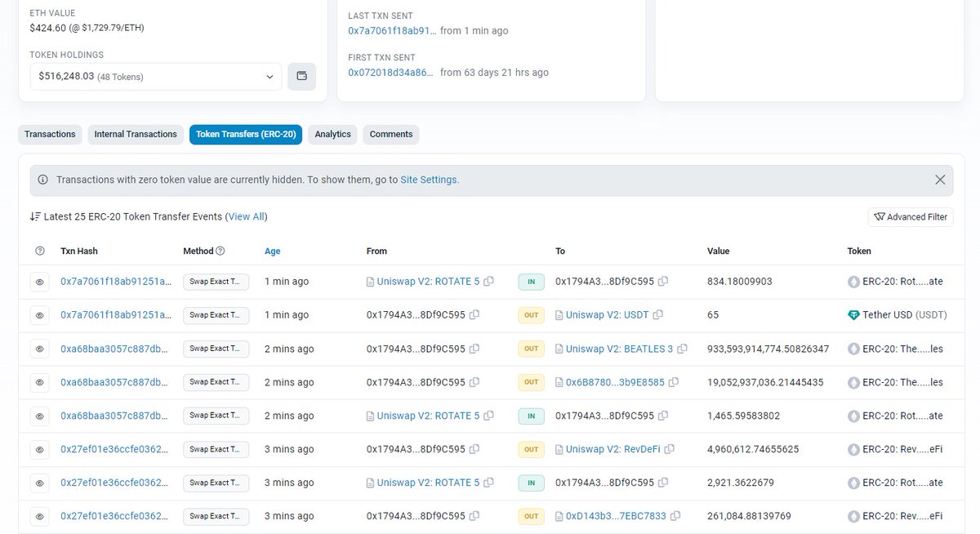Viewport: 980px width, 534px height.
Task: Click token icon in the 834.18009903 row
Action: [x=854, y=282]
